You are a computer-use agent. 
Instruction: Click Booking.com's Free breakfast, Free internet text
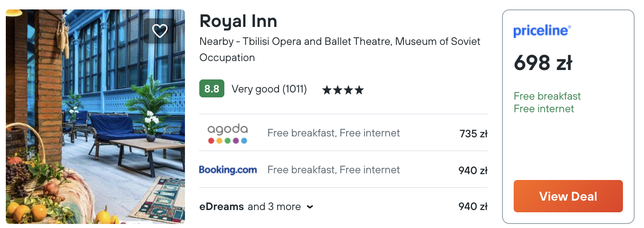point(334,170)
